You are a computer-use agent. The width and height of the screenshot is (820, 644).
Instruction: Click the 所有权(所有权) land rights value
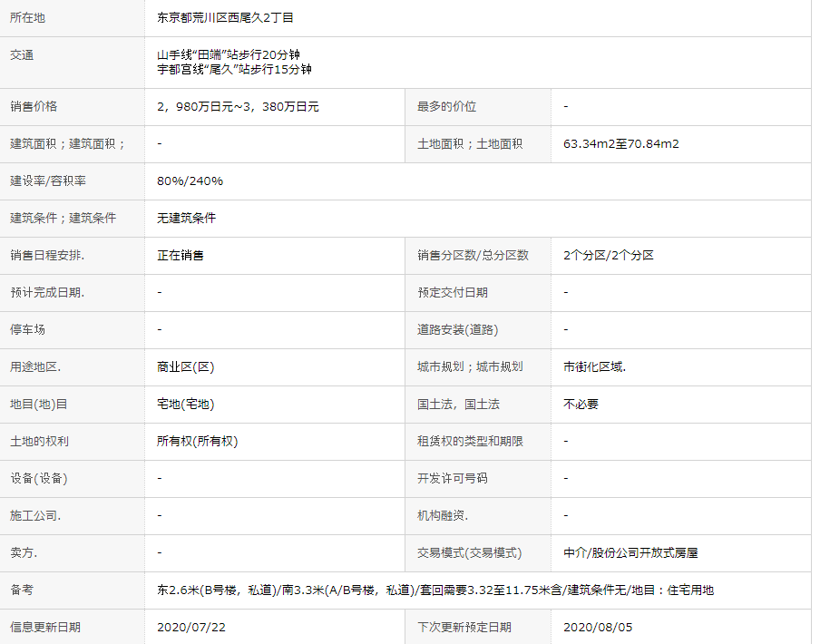(x=197, y=441)
